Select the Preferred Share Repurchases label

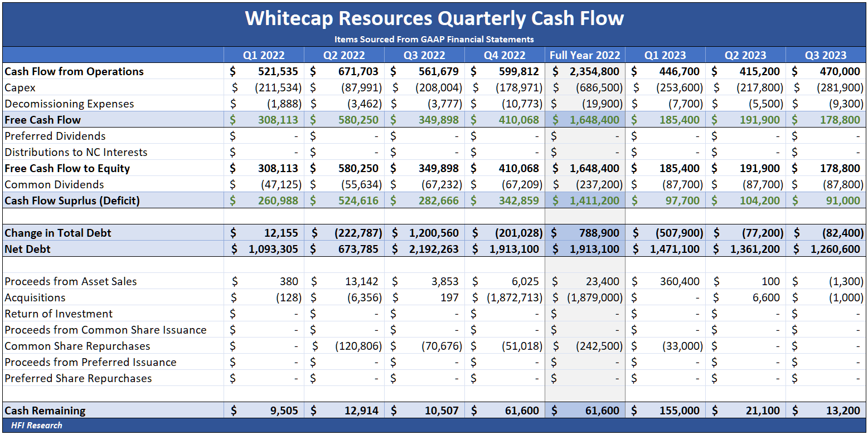coord(78,378)
